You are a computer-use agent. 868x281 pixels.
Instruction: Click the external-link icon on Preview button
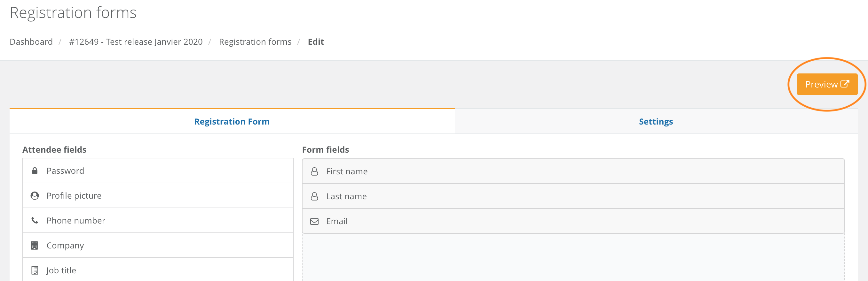click(844, 84)
